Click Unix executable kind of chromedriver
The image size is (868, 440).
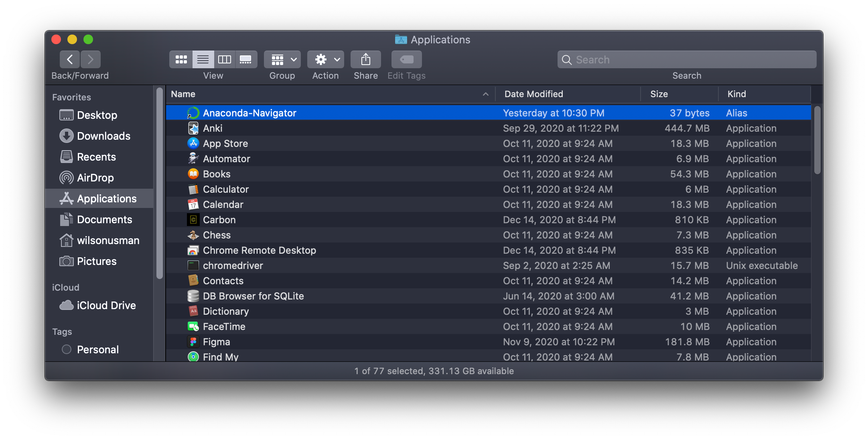click(762, 266)
